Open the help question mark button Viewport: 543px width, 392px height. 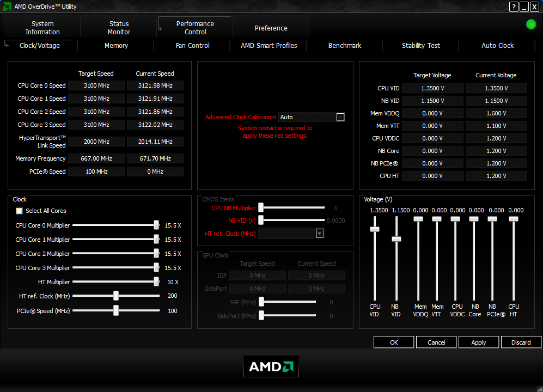pyautogui.click(x=514, y=7)
